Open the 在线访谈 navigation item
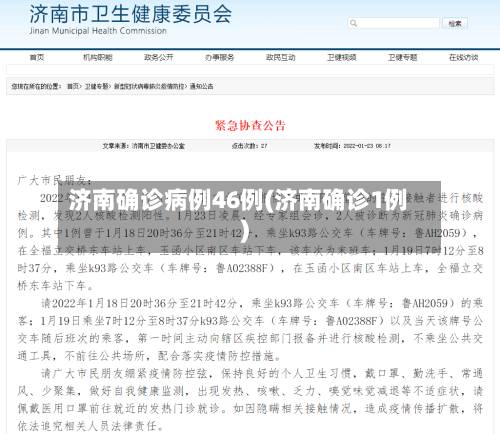This screenshot has width=500, height=434. coord(463,57)
